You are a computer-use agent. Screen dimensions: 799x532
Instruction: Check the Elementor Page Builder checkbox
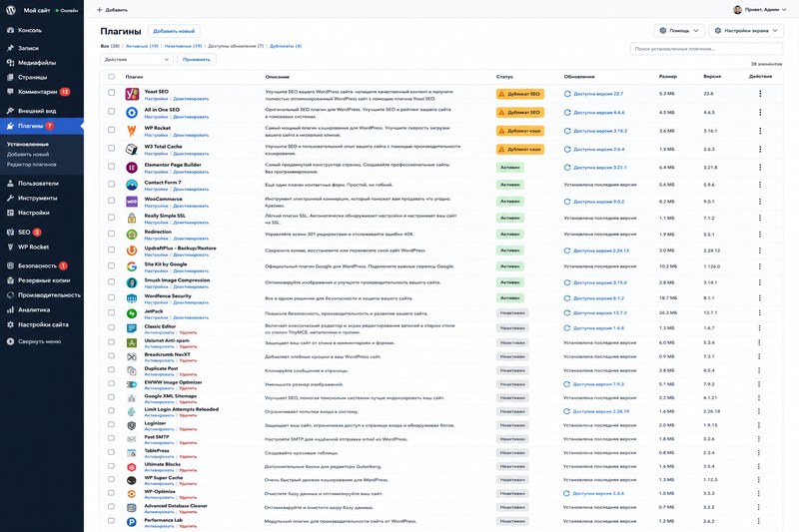point(111,167)
